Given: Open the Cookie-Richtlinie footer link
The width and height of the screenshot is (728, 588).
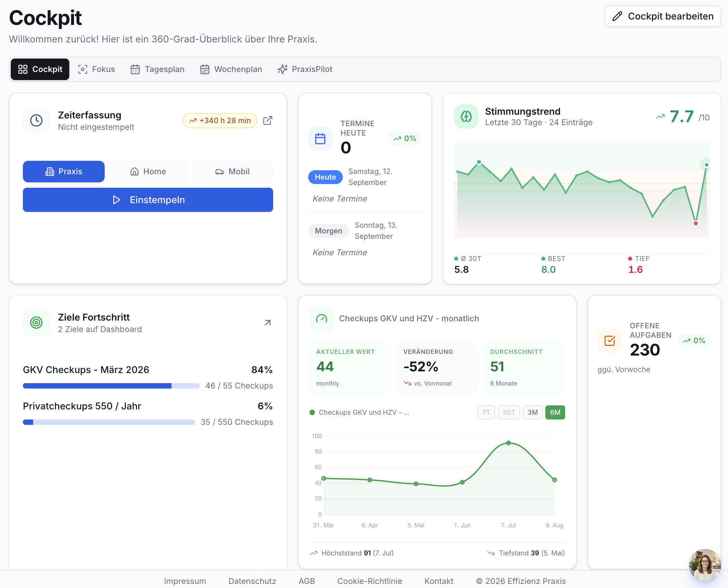Looking at the screenshot, I should (x=370, y=581).
